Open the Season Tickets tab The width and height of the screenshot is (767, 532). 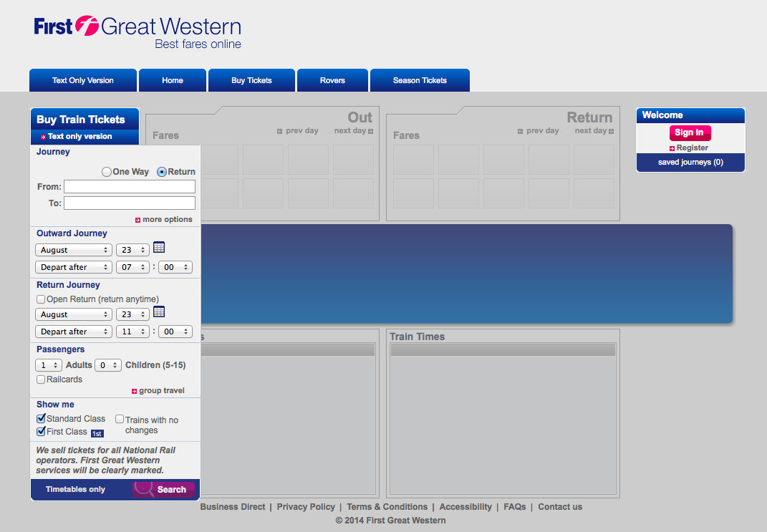click(420, 80)
